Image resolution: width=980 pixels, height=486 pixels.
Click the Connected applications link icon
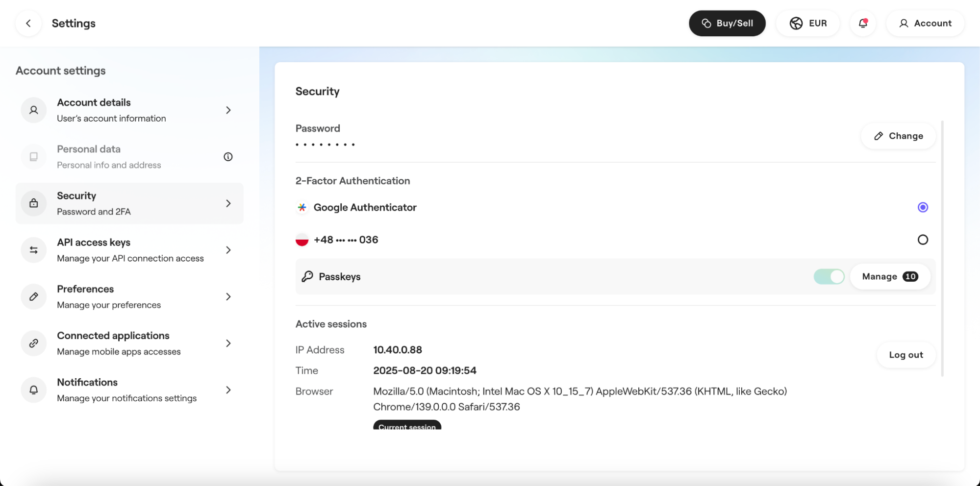click(x=34, y=343)
